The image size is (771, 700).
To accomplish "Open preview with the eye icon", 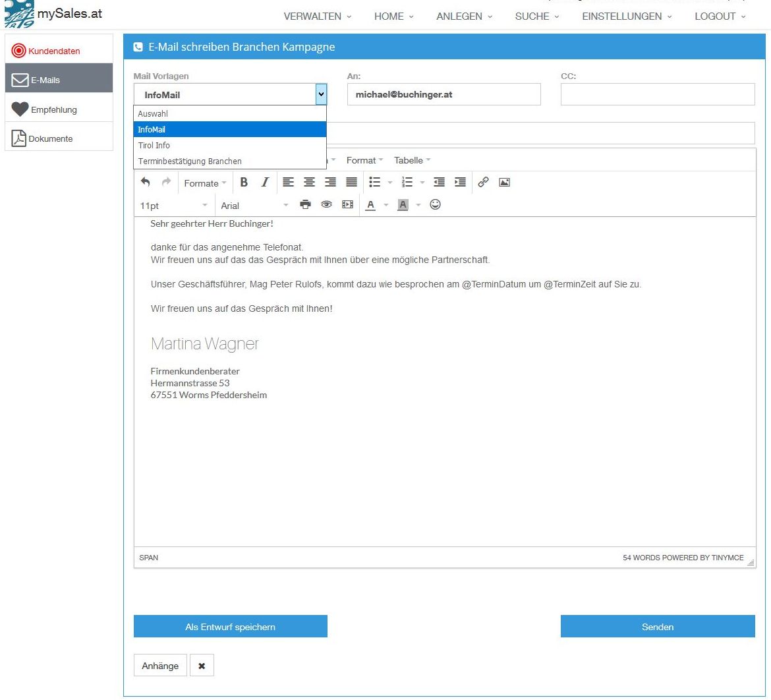I will point(326,205).
